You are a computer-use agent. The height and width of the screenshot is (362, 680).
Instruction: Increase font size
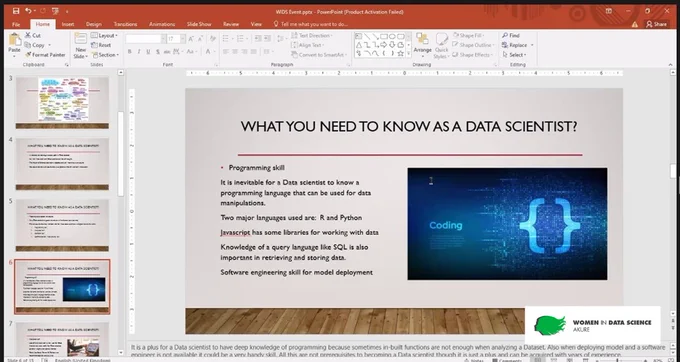191,39
